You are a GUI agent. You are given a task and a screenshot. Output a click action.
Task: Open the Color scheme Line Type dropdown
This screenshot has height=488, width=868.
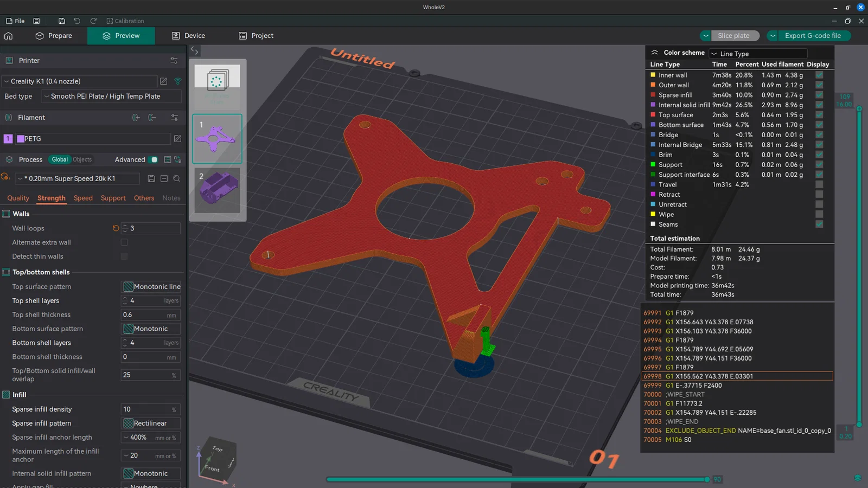(x=758, y=54)
